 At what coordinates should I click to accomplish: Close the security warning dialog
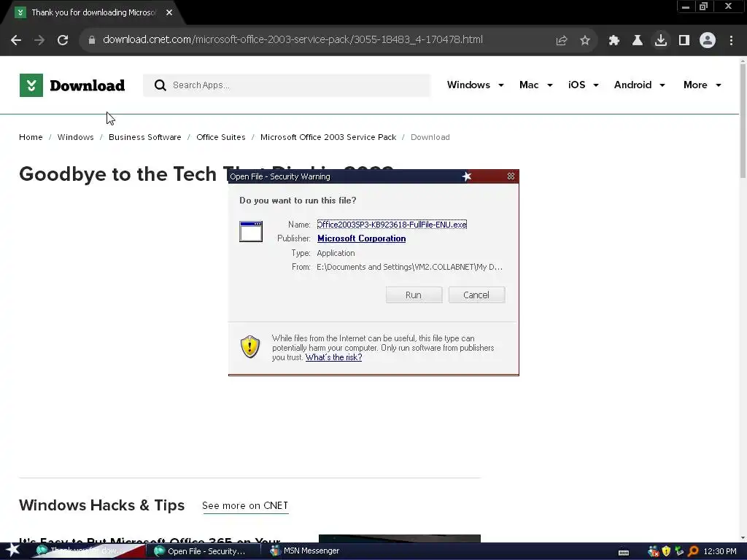tap(511, 176)
